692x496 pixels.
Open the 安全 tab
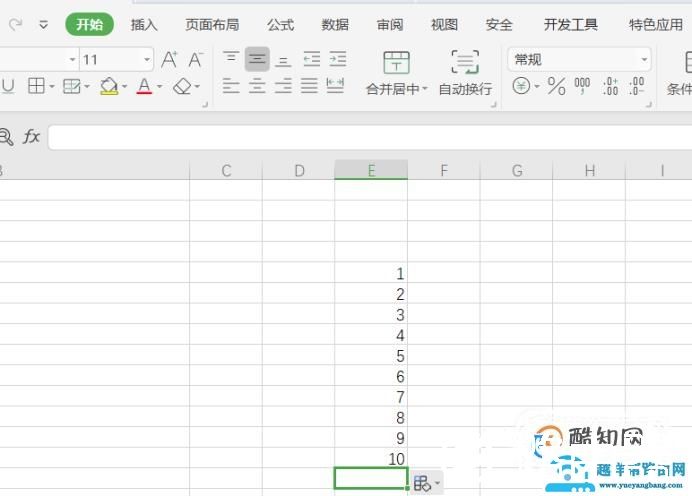499,25
